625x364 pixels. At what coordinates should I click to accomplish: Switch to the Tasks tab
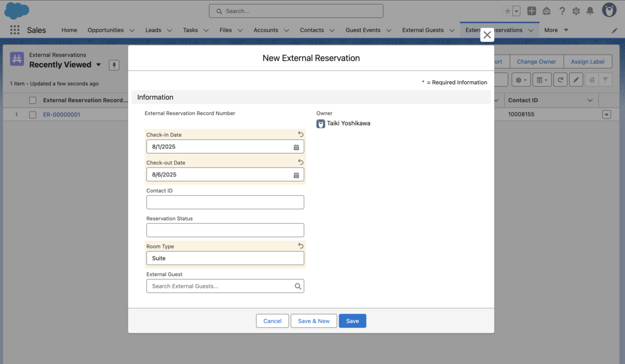pos(191,30)
